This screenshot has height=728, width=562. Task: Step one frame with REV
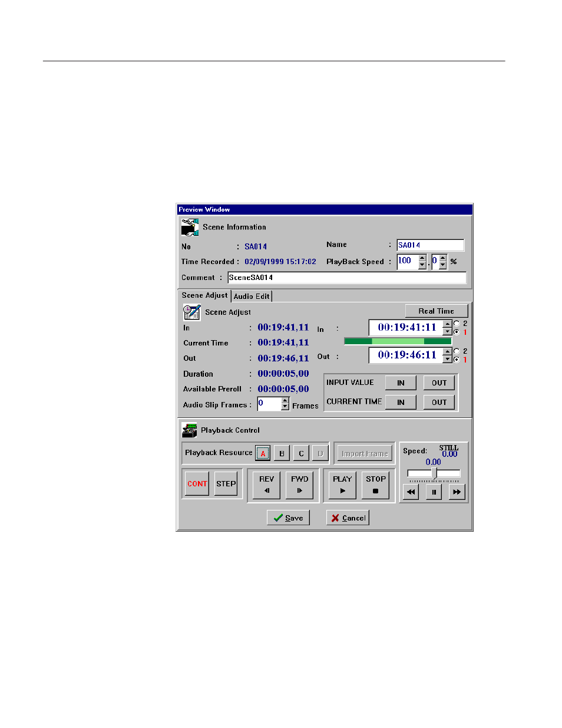(266, 485)
